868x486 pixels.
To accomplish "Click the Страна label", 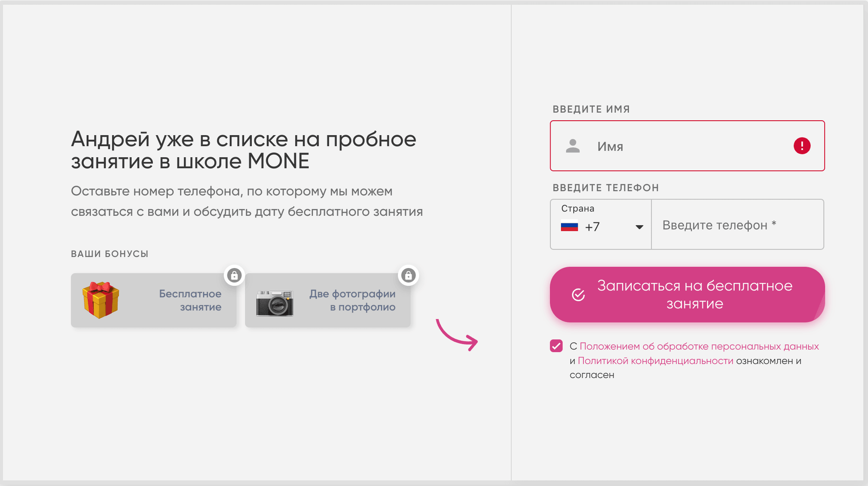I will coord(578,208).
